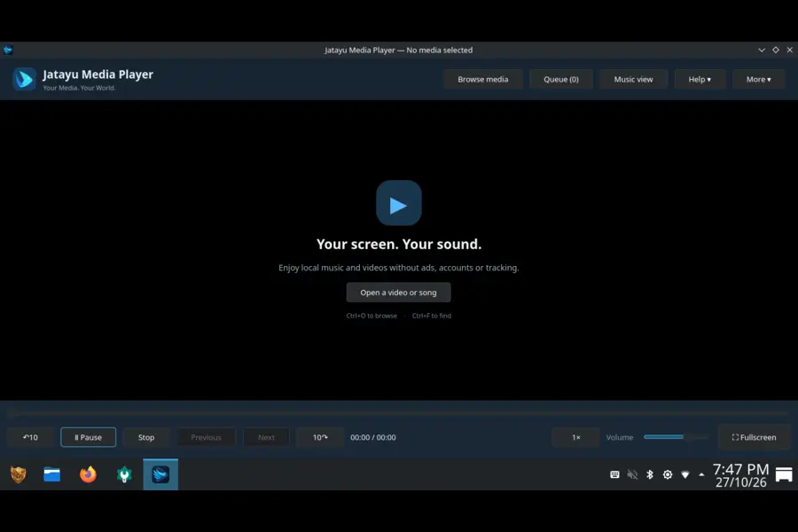798x532 pixels.
Task: Open the Wi-Fi network tray icon
Action: tap(685, 474)
